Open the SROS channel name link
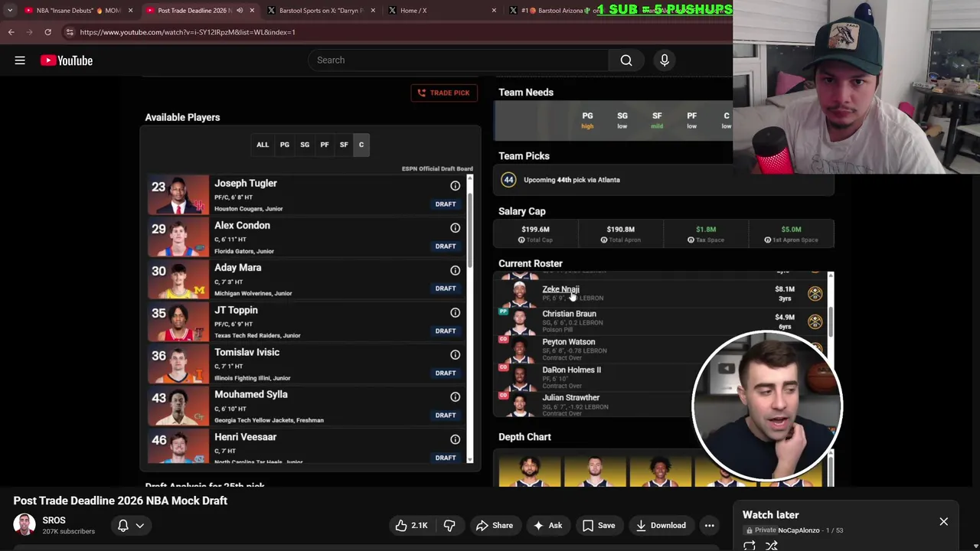This screenshot has width=980, height=551. pyautogui.click(x=54, y=520)
